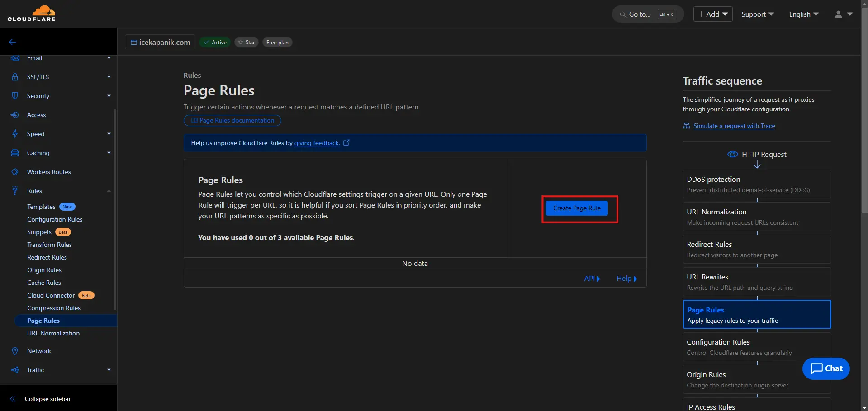
Task: Select Origin Rules card in Traffic sequence
Action: (x=757, y=379)
